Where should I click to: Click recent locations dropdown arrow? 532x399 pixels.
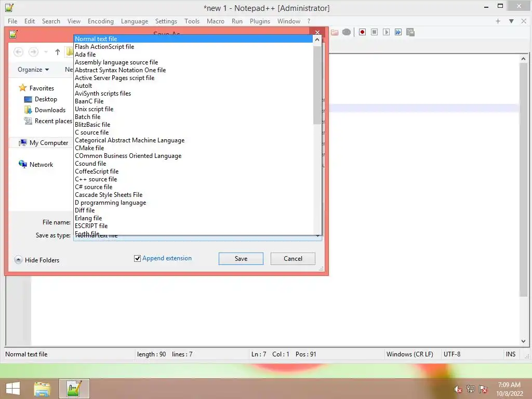coord(46,52)
